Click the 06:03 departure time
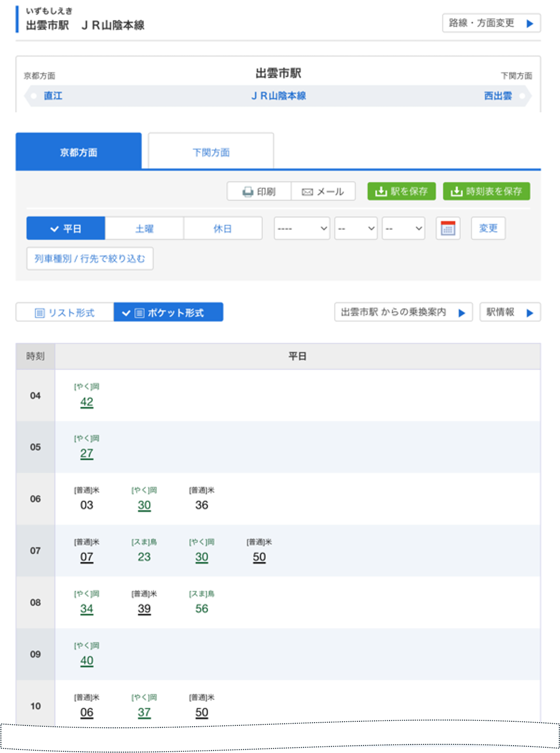This screenshot has width=560, height=753. click(x=87, y=506)
